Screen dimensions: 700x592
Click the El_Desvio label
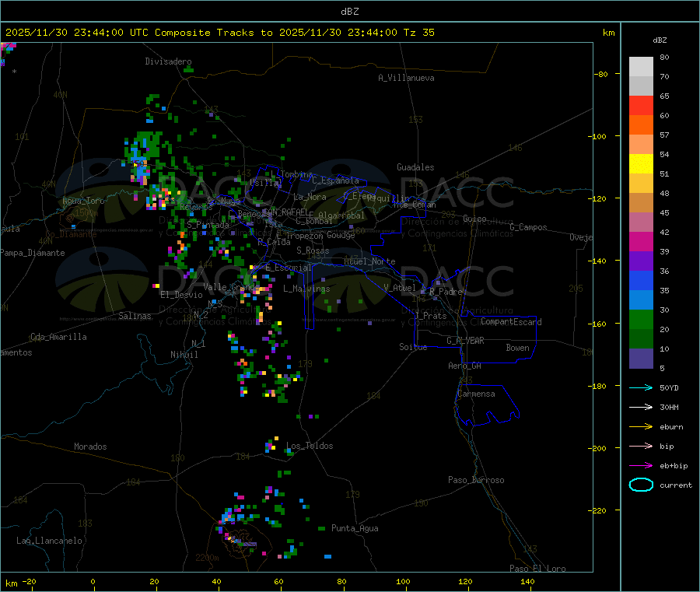click(x=182, y=295)
